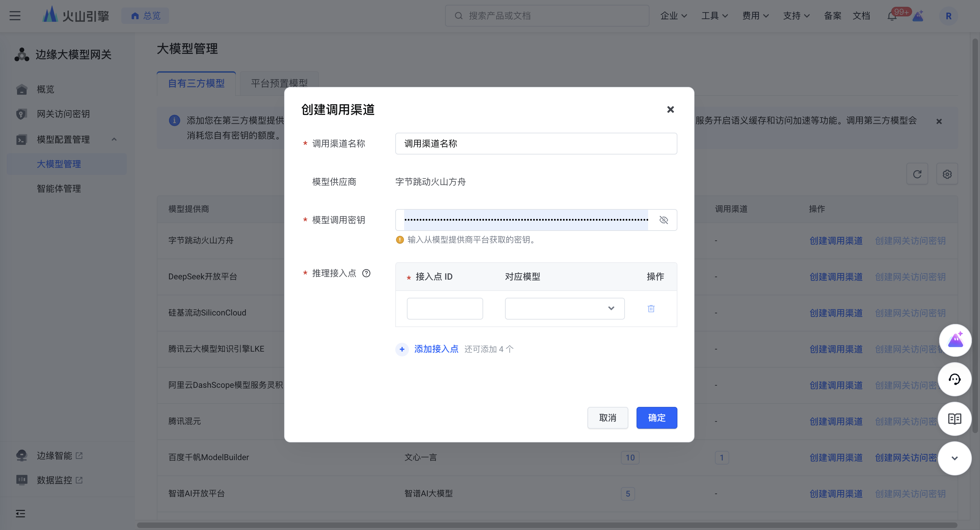Toggle visibility of the model API key

663,220
